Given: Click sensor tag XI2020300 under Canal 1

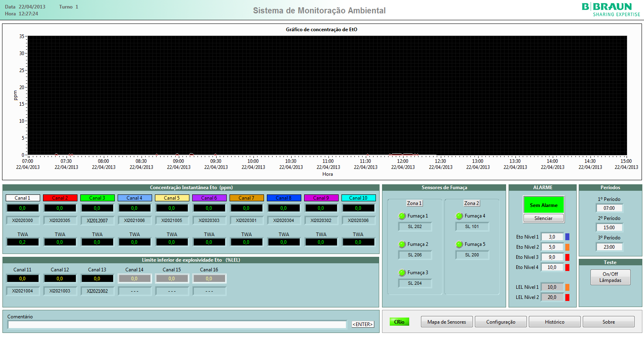Looking at the screenshot, I should (x=23, y=220).
